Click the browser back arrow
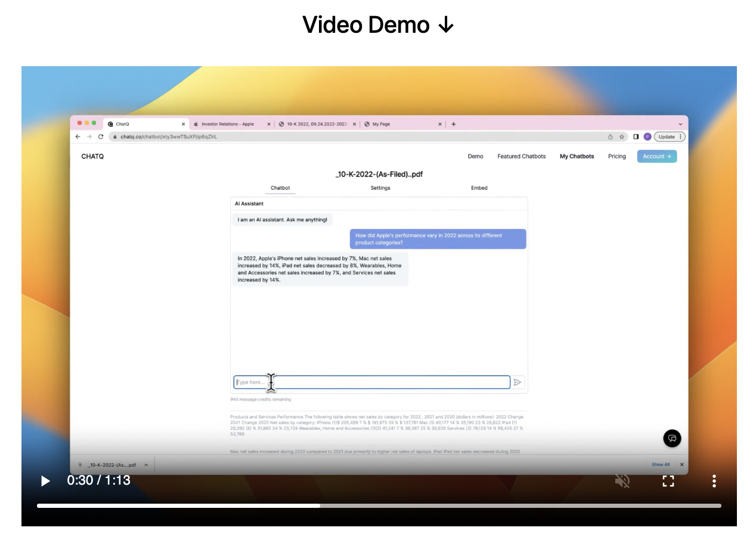This screenshot has width=756, height=546. (x=78, y=136)
